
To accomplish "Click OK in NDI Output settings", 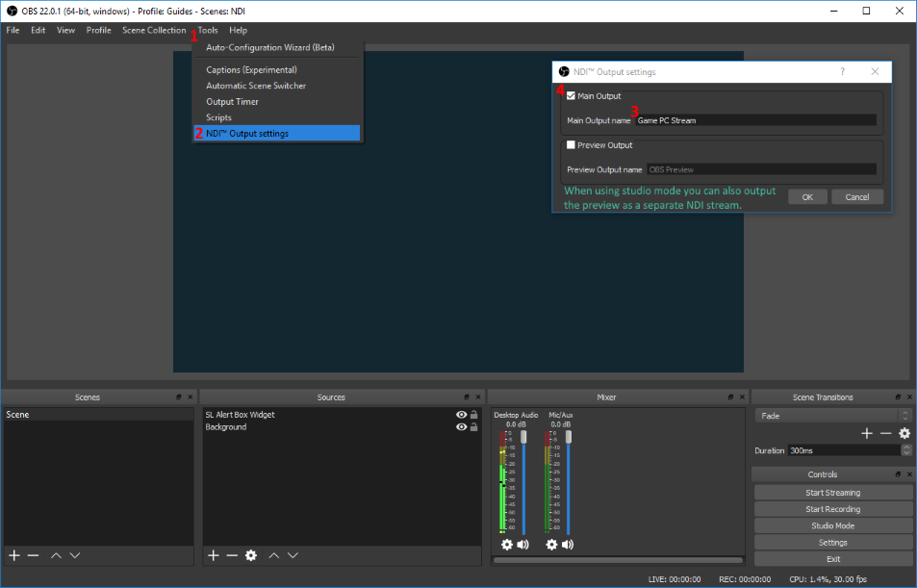I will 807,197.
